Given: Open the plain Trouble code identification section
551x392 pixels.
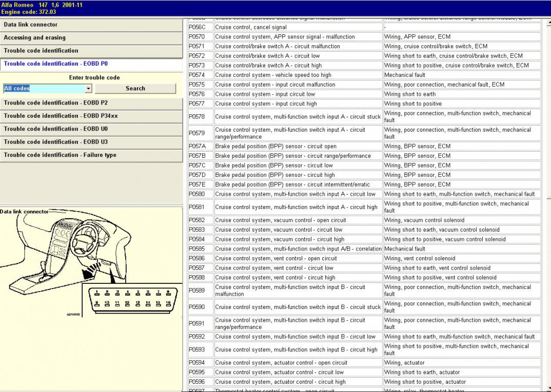Looking at the screenshot, I should (x=91, y=51).
